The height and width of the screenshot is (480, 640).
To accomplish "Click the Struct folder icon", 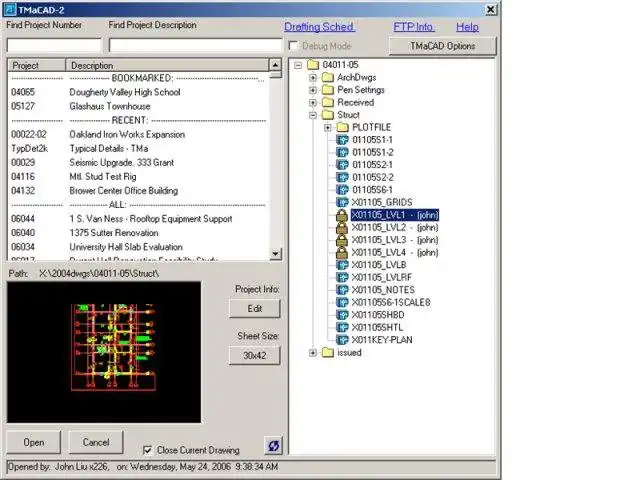I will point(328,115).
